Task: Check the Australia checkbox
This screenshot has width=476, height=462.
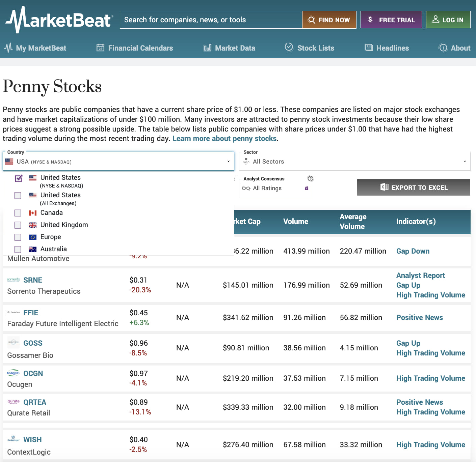Action: (18, 250)
